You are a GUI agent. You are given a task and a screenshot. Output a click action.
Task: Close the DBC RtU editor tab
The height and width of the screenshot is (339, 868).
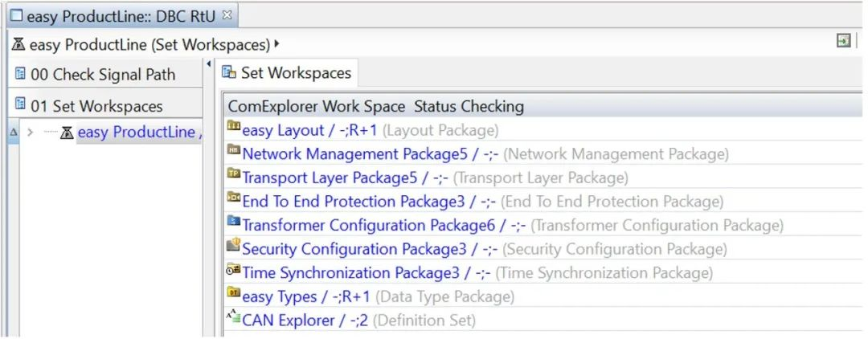tap(226, 15)
